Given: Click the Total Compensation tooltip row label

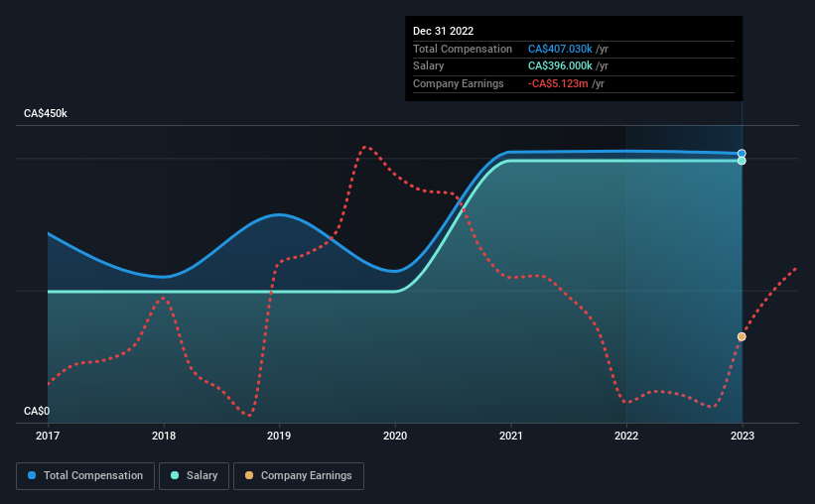Looking at the screenshot, I should click(x=463, y=49).
